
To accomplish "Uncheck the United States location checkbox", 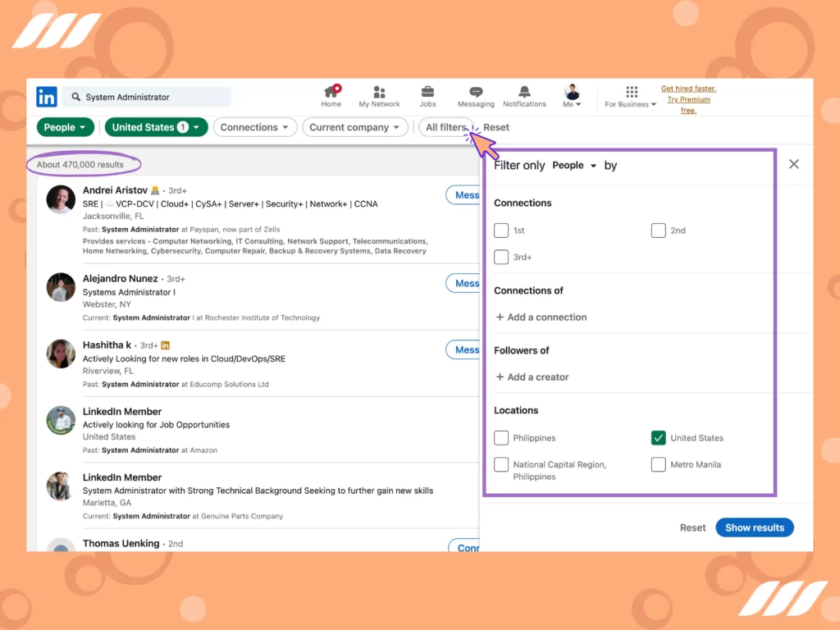I will pyautogui.click(x=658, y=438).
